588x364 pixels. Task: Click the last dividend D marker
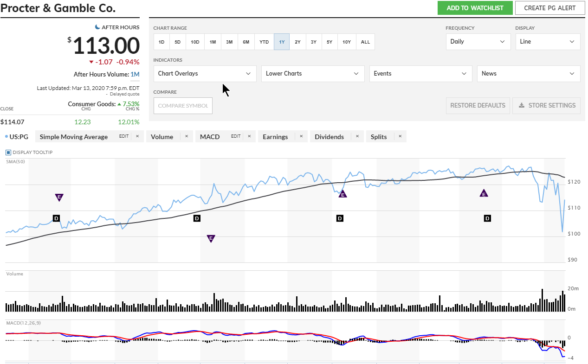[x=487, y=218]
